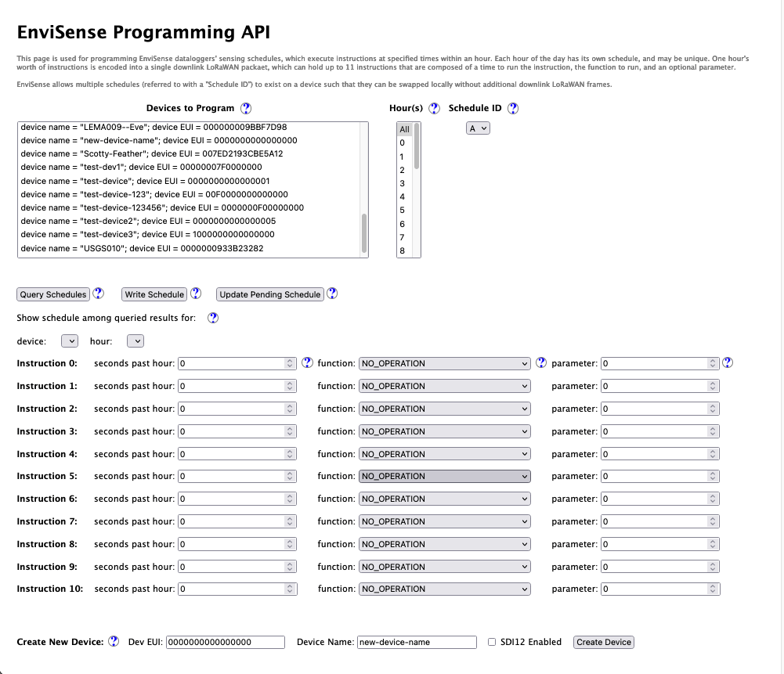Select device Scotty-Feather in the list
Viewport: 784px width, 674px height.
[189, 154]
